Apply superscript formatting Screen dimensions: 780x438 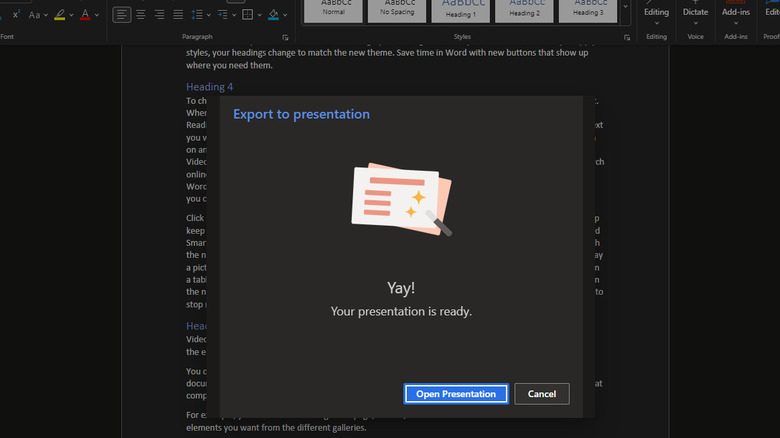(x=15, y=15)
